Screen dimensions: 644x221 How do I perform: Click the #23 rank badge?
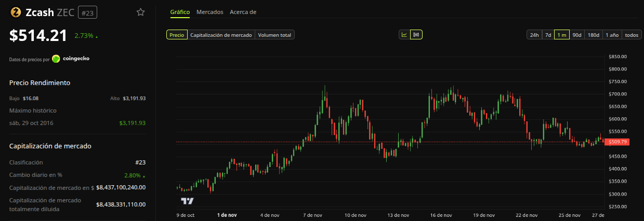[x=87, y=12]
